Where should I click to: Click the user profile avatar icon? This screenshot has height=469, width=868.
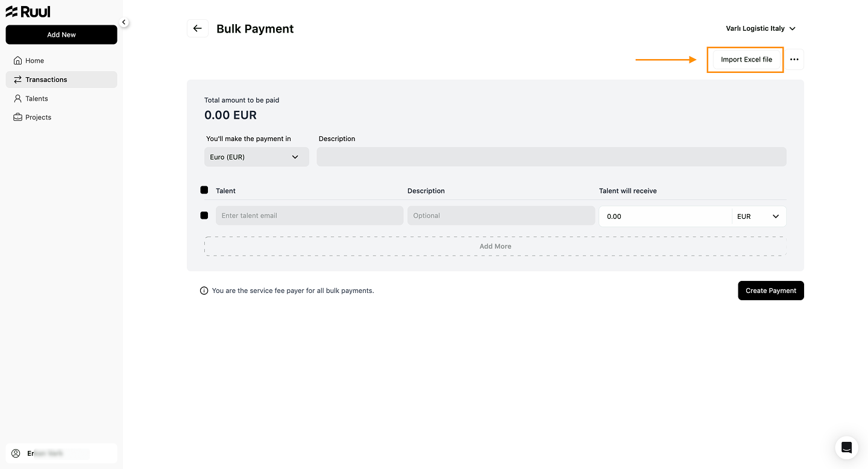pos(16,453)
